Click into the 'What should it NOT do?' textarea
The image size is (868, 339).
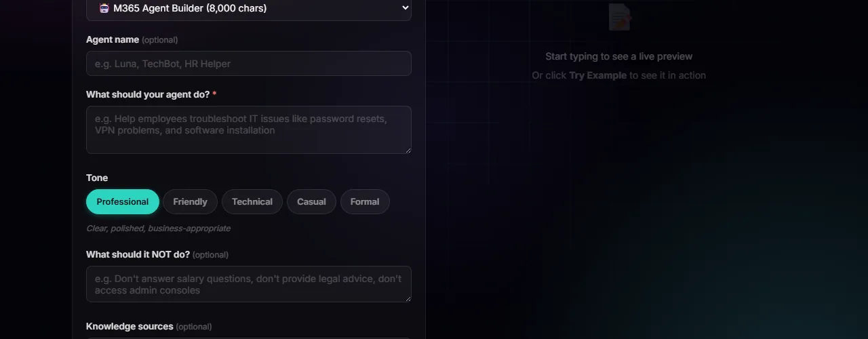point(248,284)
